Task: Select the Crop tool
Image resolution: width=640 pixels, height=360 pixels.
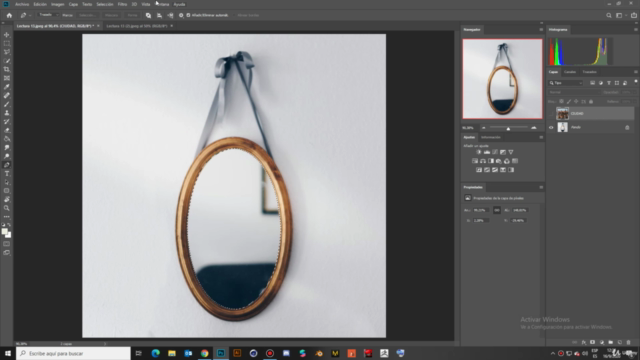Action: click(7, 69)
